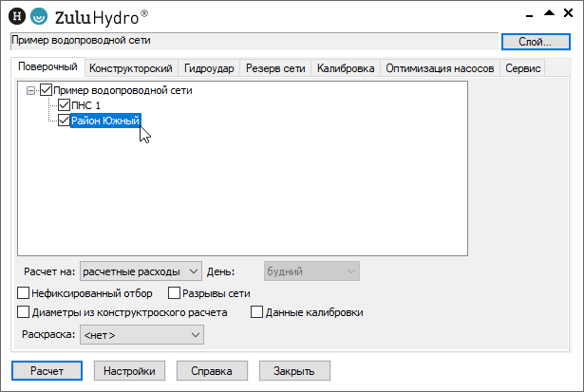Enable the Нефиксированный отбор checkbox
The height and width of the screenshot is (392, 584).
[24, 293]
